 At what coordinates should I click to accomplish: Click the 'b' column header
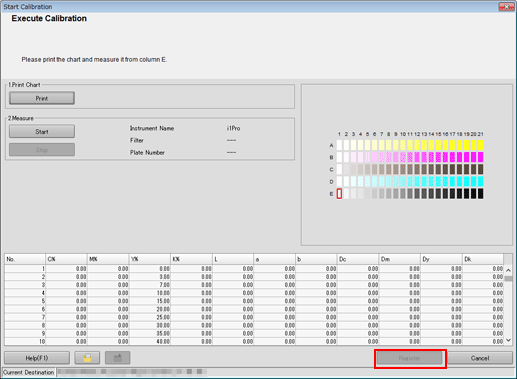pyautogui.click(x=316, y=259)
